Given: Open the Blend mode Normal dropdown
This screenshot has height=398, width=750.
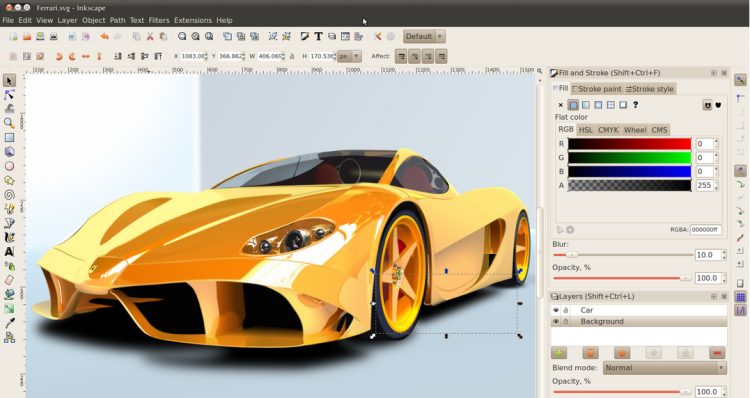Looking at the screenshot, I should coord(664,368).
